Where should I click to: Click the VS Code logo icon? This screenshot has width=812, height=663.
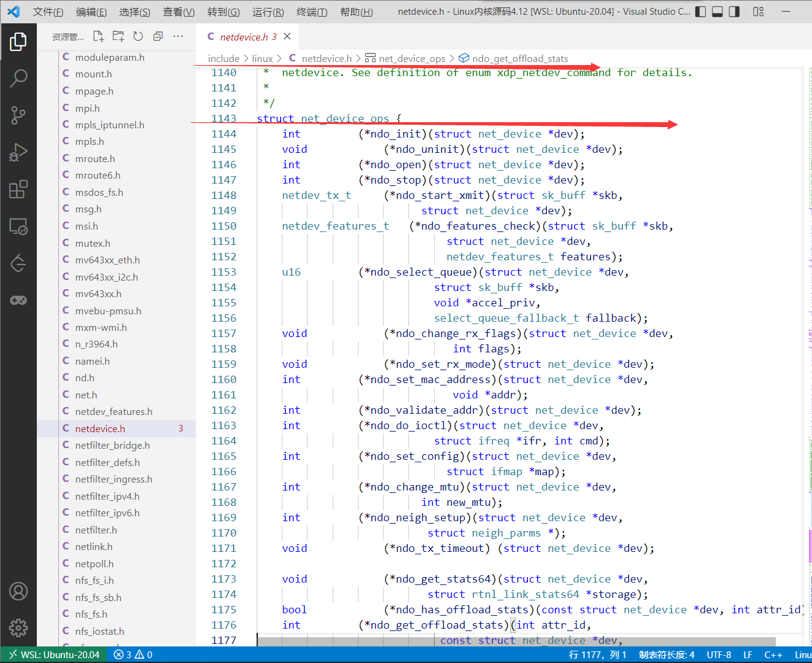click(x=14, y=12)
